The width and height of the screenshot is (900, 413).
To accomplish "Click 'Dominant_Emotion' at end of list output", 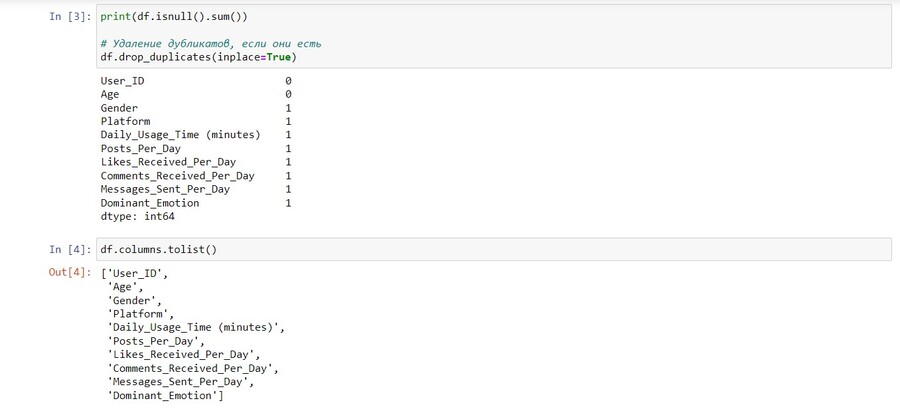I will click(x=165, y=395).
